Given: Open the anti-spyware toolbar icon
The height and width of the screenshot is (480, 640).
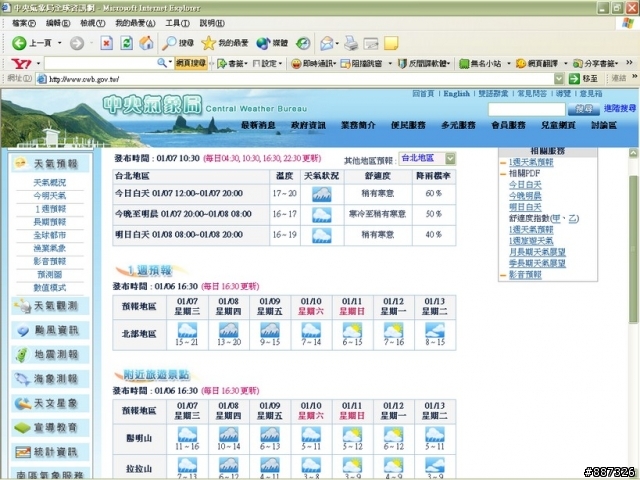Looking at the screenshot, I should click(x=402, y=63).
